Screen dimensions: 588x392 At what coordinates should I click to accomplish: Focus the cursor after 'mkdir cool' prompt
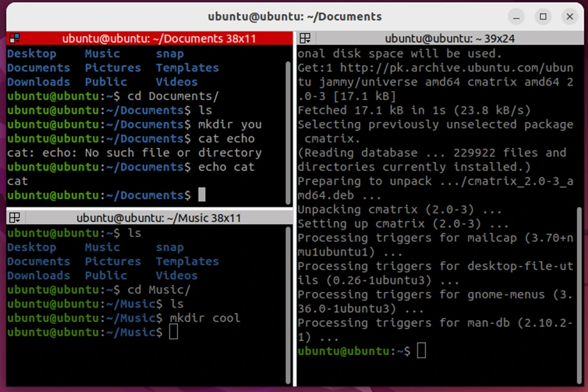(x=174, y=332)
